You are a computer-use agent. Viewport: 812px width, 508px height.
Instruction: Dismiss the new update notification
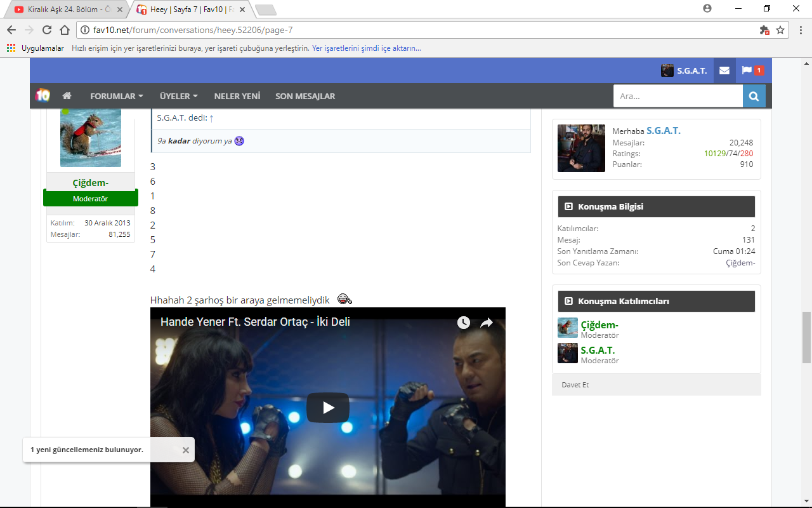[x=186, y=450]
